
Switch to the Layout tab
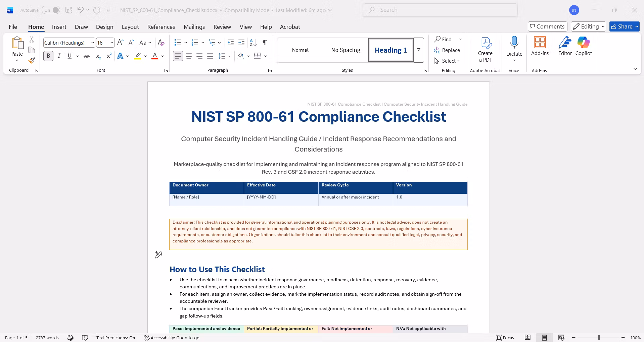(x=130, y=27)
